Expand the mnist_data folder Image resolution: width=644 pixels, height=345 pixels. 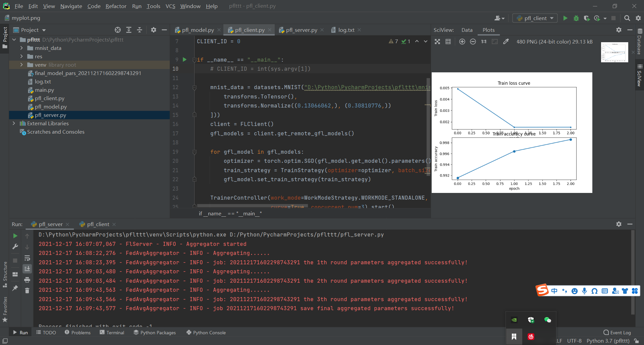pos(21,48)
